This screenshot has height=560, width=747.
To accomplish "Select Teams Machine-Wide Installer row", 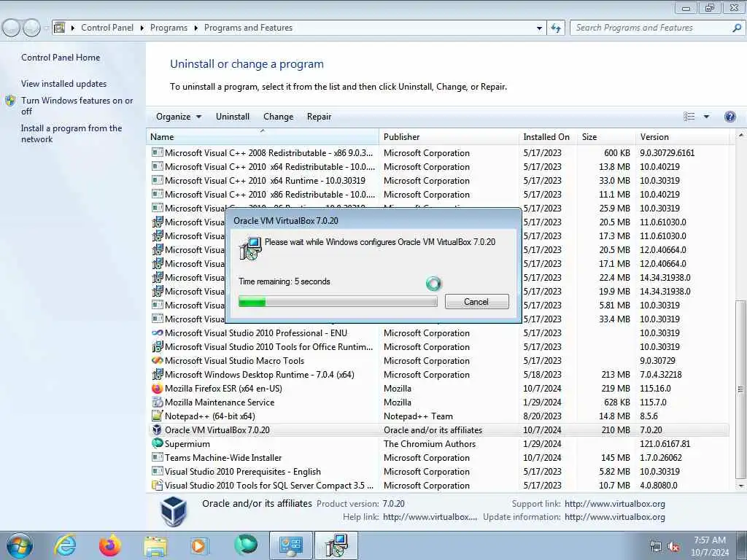I will click(x=438, y=458).
